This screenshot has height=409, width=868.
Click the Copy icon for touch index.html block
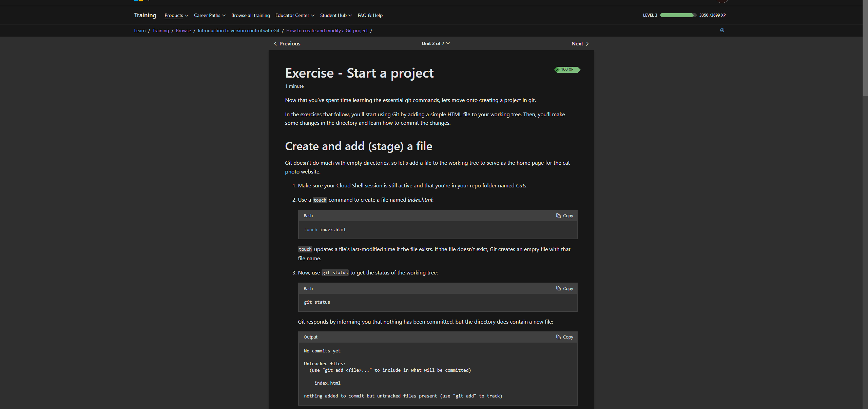(x=558, y=216)
